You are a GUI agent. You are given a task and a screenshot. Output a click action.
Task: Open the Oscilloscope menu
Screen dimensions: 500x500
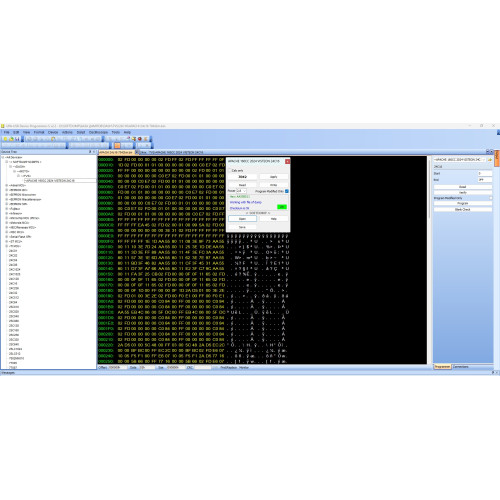point(98,132)
